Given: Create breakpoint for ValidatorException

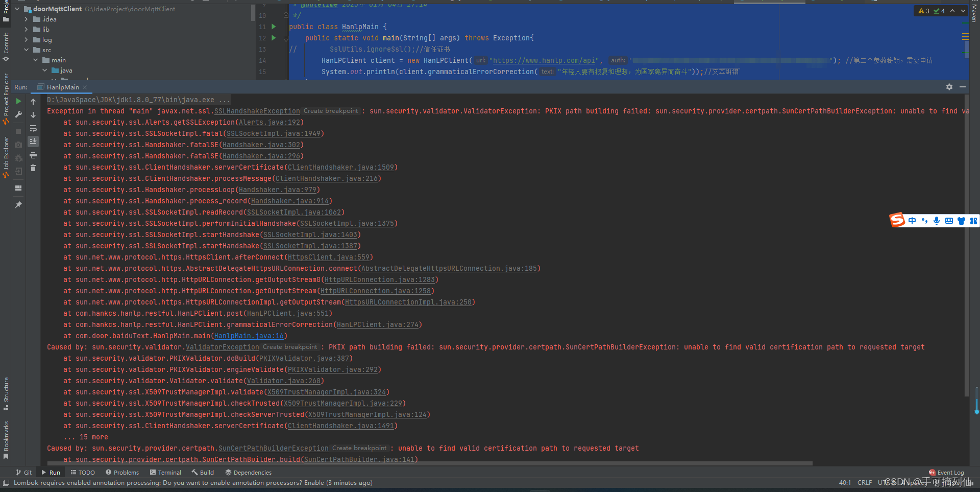Looking at the screenshot, I should coord(290,347).
